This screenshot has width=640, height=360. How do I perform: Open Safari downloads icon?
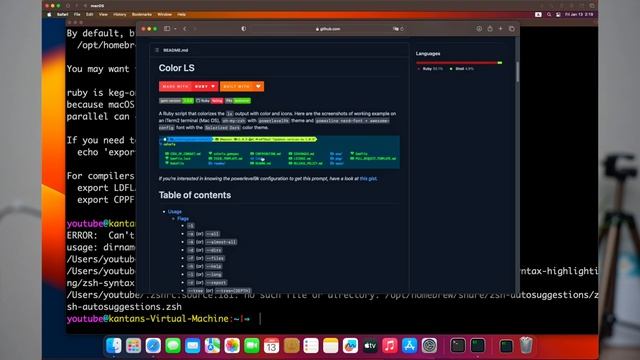(479, 29)
